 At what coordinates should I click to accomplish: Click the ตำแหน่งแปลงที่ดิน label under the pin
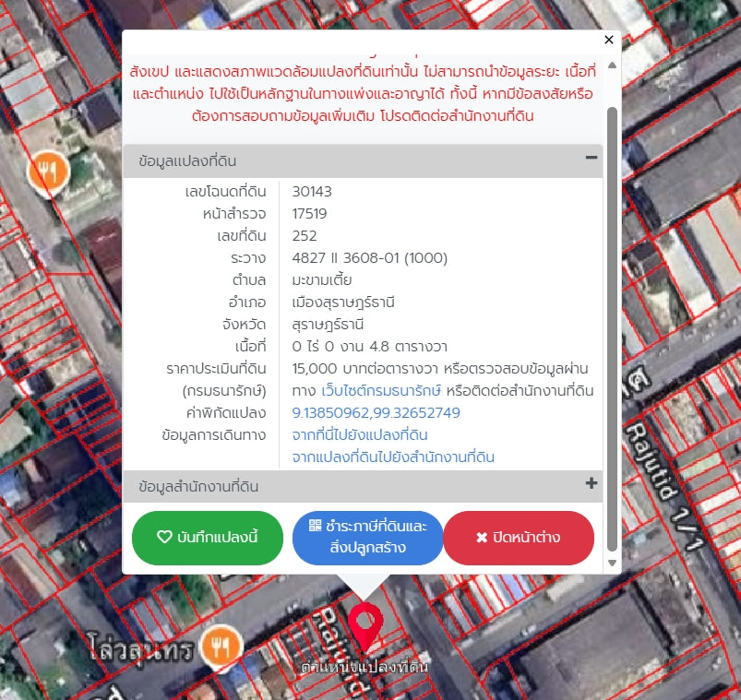(x=365, y=666)
